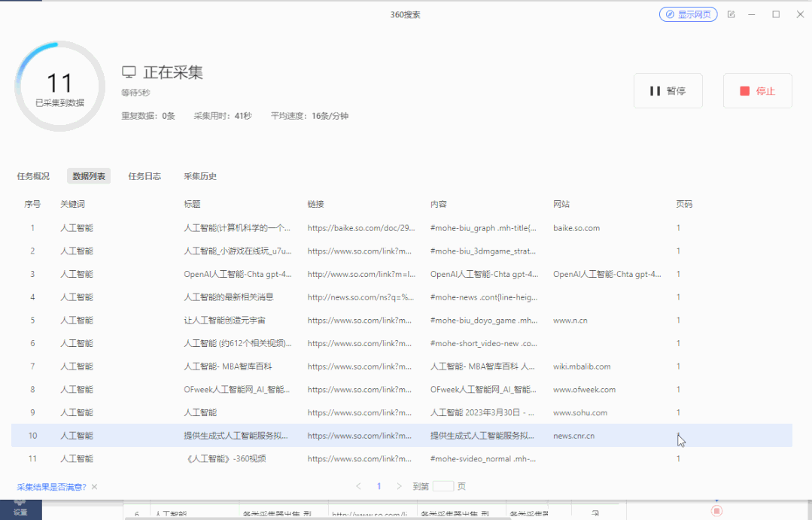Click the 关键词 column header
This screenshot has height=520, width=812.
pos(72,204)
